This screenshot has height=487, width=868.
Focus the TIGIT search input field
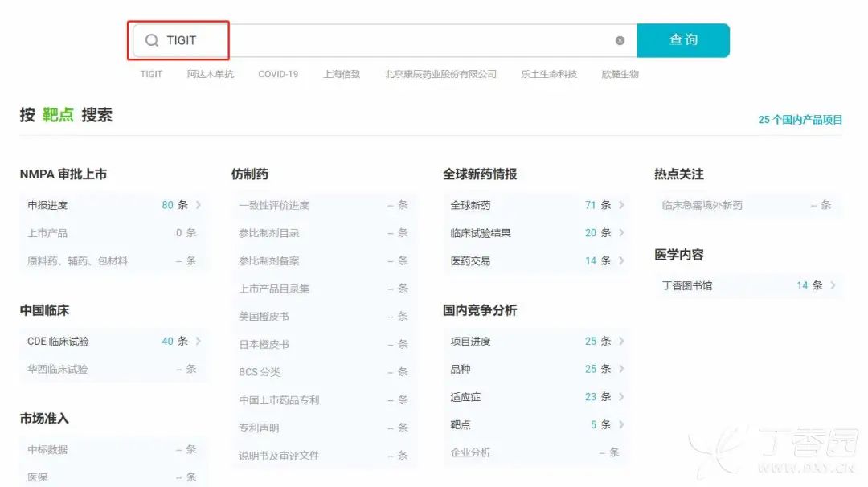385,40
